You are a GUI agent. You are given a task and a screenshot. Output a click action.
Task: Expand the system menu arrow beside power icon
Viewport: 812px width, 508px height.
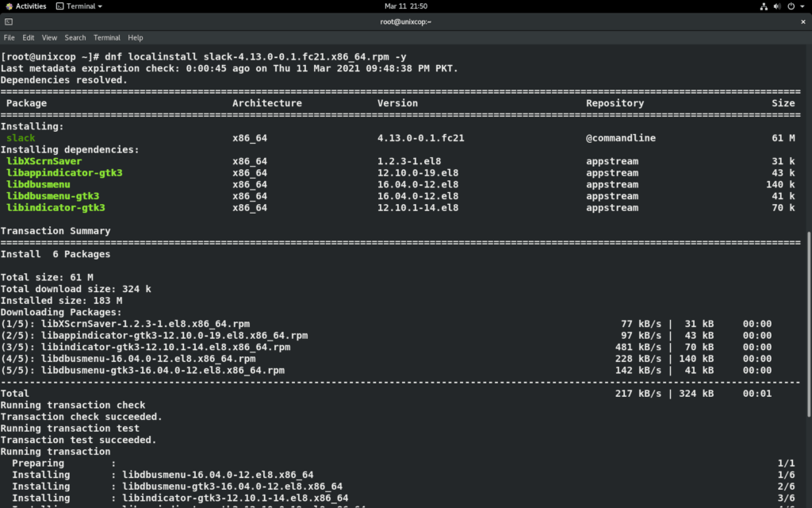[802, 6]
